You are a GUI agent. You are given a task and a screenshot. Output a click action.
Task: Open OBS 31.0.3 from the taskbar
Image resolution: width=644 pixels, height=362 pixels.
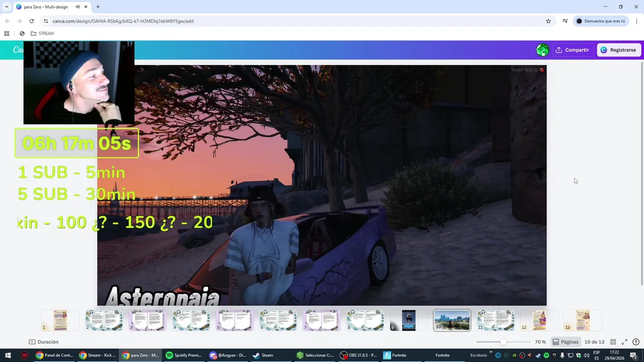click(358, 355)
